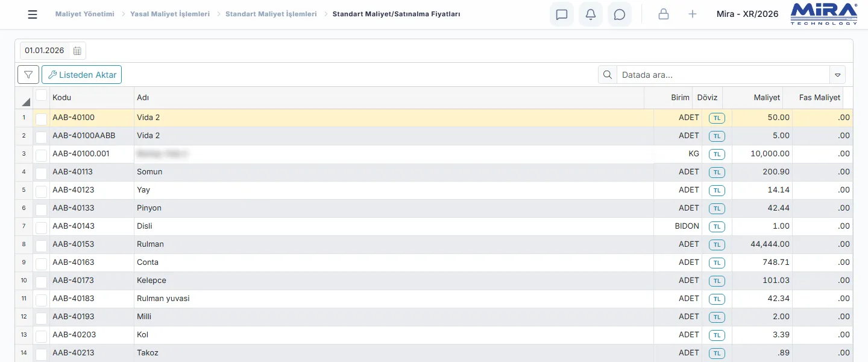This screenshot has height=362, width=868.
Task: Focus the Datada ara search field
Action: (723, 75)
